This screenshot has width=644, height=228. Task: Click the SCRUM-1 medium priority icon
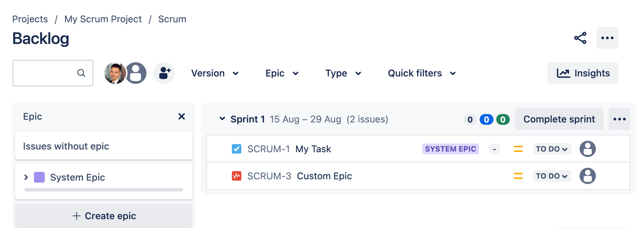[518, 149]
